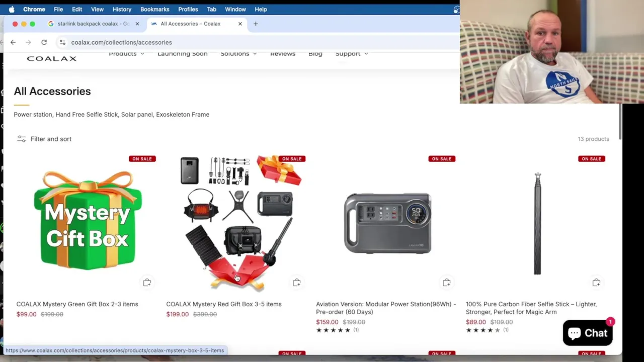Click ON SALE badge on Red Gift Box
This screenshot has height=362, width=644.
click(x=292, y=159)
